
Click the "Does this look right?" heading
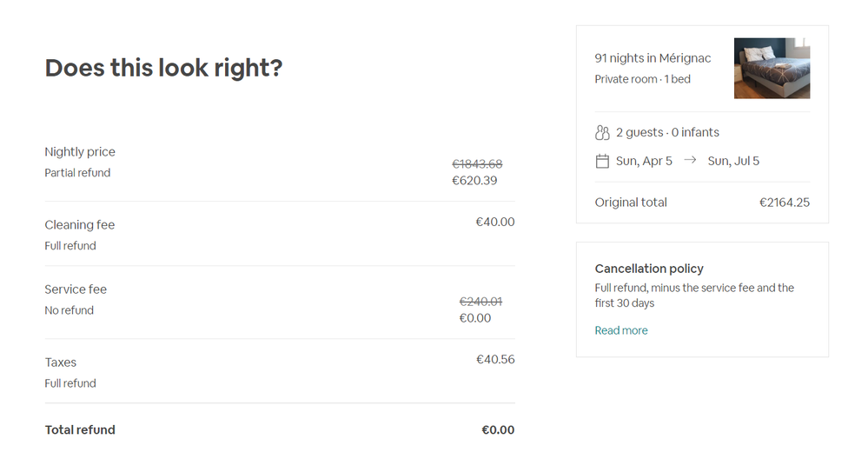click(x=163, y=68)
